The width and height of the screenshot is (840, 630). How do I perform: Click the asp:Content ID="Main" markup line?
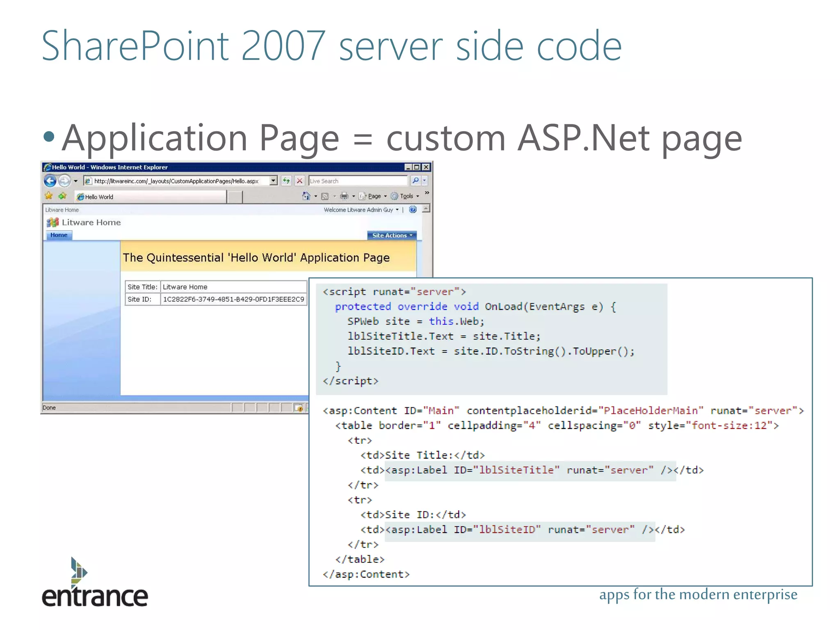click(x=564, y=411)
